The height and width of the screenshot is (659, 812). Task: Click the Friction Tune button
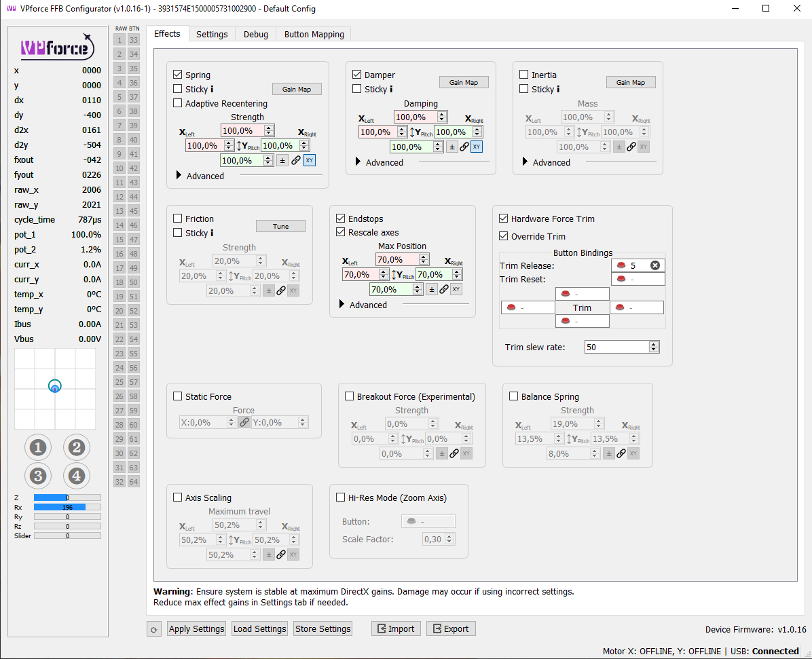tap(280, 226)
